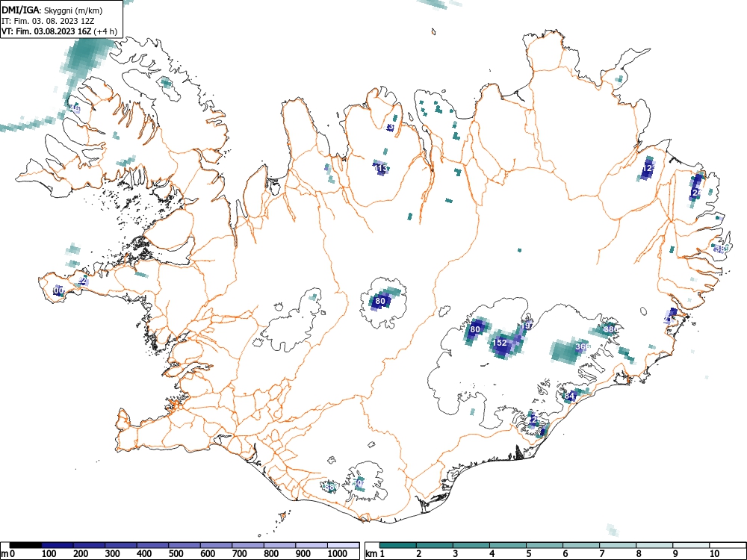This screenshot has height=560, width=747.
Task: Click the "389" visibility value on the map
Action: [x=722, y=249]
